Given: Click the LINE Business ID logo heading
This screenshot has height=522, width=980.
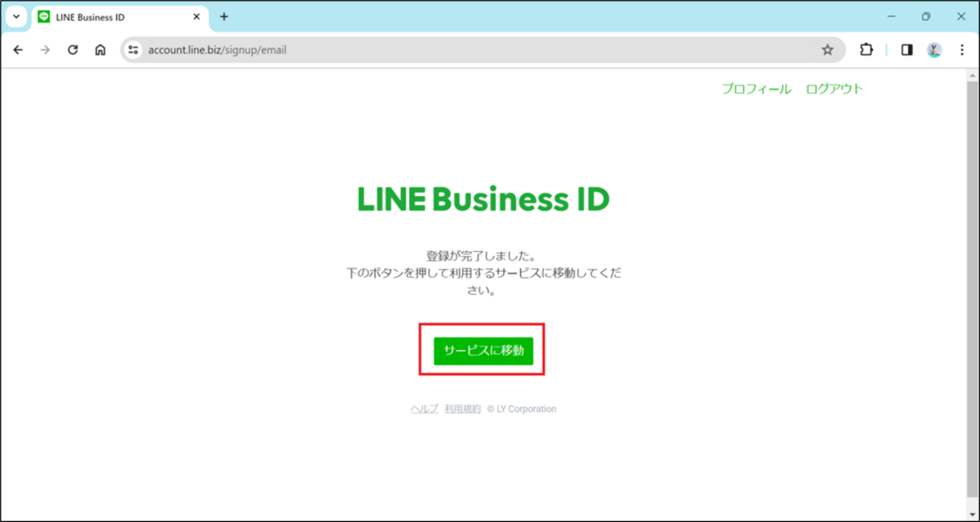Looking at the screenshot, I should point(483,199).
